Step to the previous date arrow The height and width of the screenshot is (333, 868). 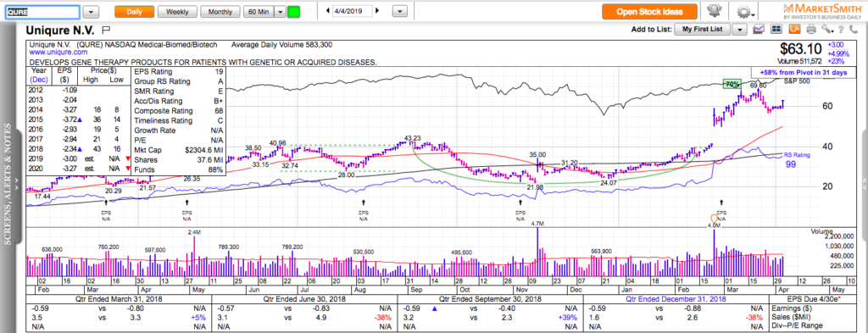pyautogui.click(x=327, y=10)
